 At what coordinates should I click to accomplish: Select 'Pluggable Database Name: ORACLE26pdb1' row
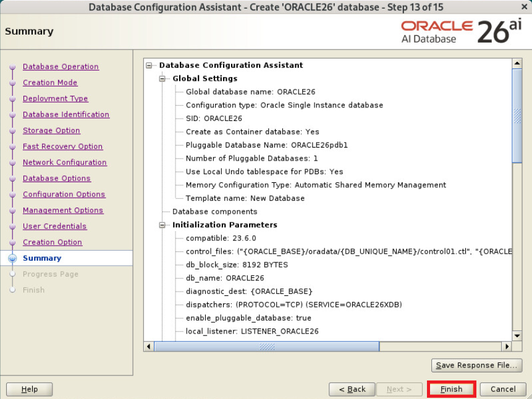tap(267, 145)
